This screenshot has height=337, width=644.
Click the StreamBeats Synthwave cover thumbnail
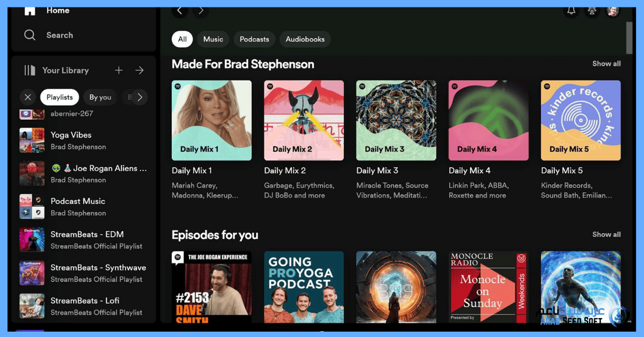(32, 273)
